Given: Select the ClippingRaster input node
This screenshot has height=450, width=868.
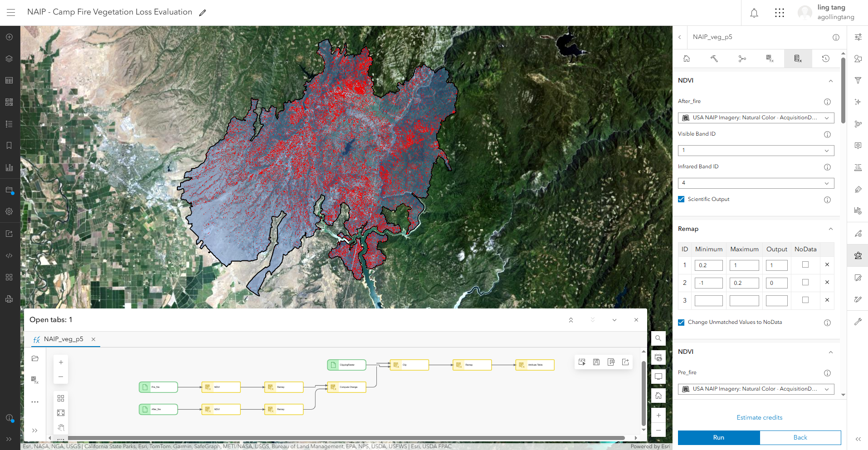Looking at the screenshot, I should [x=346, y=365].
